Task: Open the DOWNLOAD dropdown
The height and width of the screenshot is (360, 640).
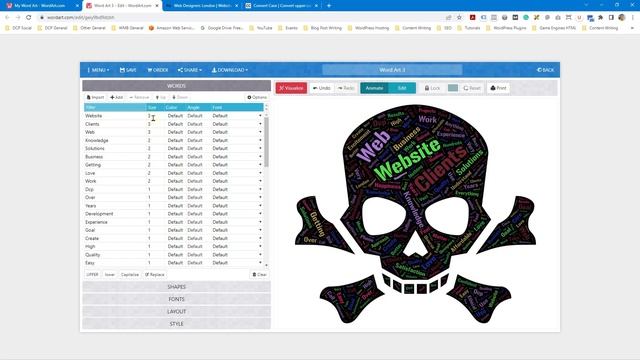Action: [x=230, y=70]
